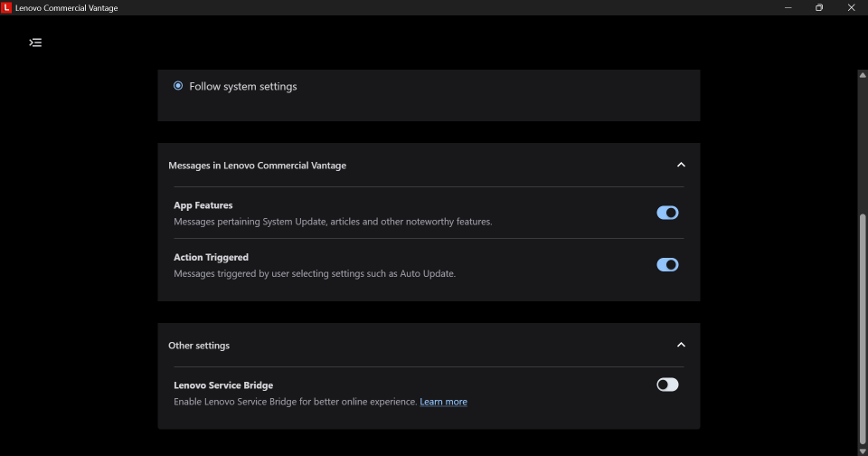Click the Action Triggered label
This screenshot has height=456, width=868.
tap(211, 258)
